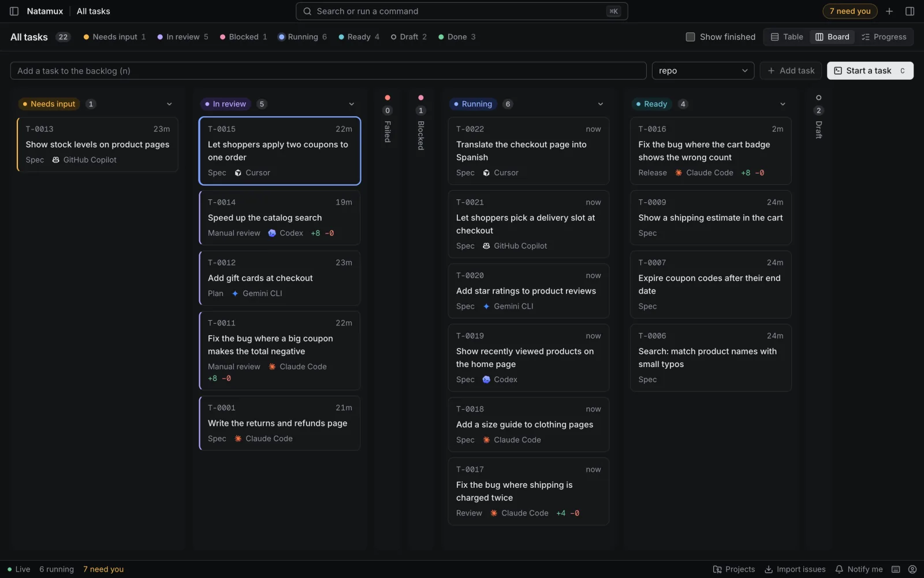
Task: Switch to Progress view
Action: [884, 37]
